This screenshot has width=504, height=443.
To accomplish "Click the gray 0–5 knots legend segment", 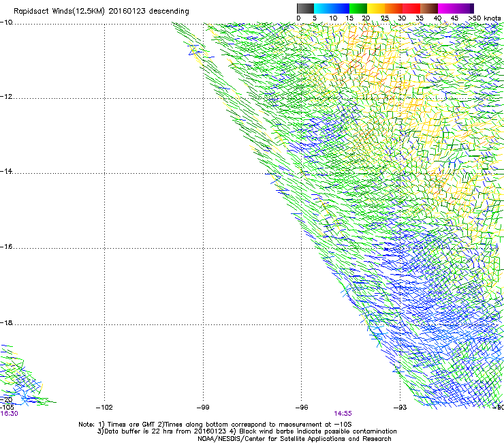I will [x=305, y=8].
